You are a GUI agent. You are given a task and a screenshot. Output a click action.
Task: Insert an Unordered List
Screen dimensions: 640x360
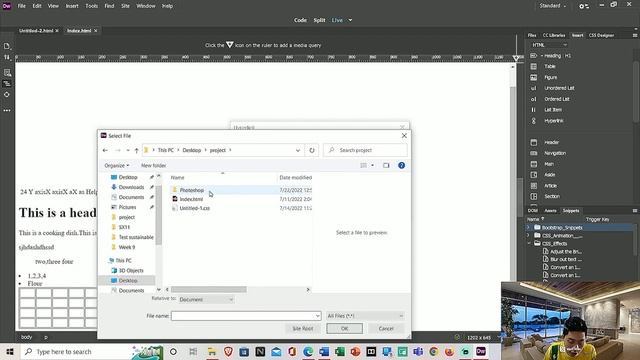pos(559,88)
